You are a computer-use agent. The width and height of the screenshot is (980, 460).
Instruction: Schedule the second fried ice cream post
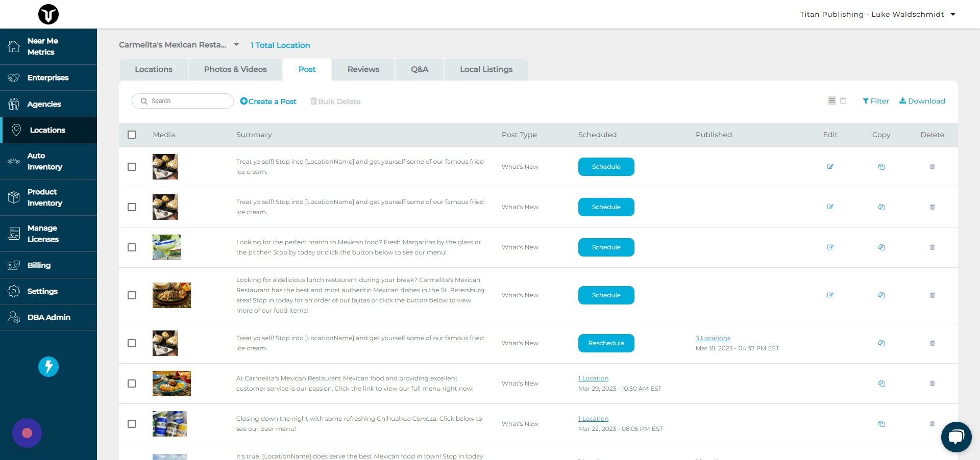[606, 207]
